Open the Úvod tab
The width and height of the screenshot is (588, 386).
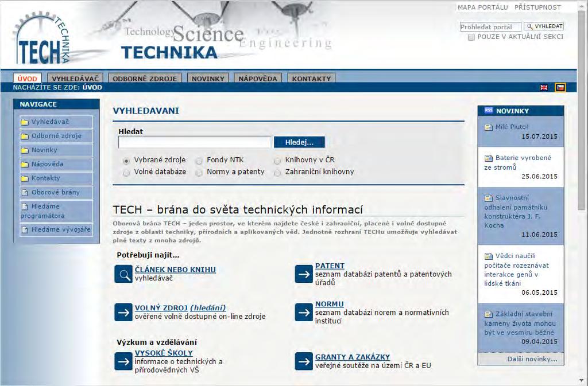tap(28, 78)
